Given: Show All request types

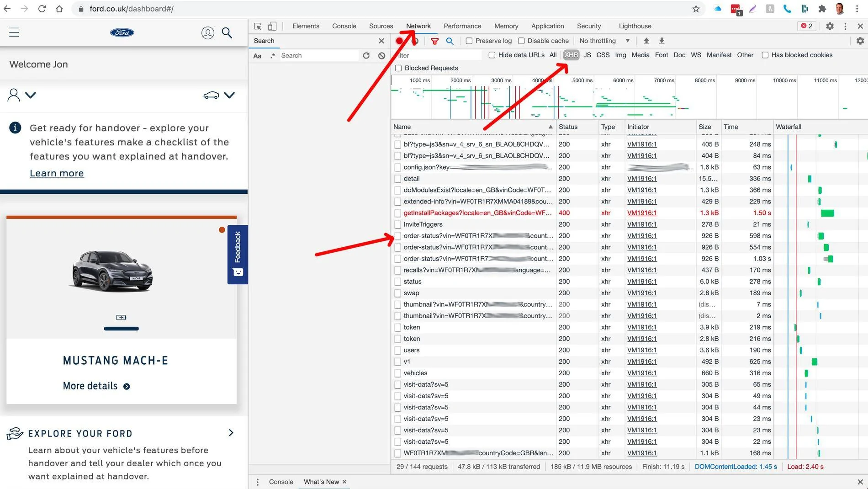Looking at the screenshot, I should (553, 55).
